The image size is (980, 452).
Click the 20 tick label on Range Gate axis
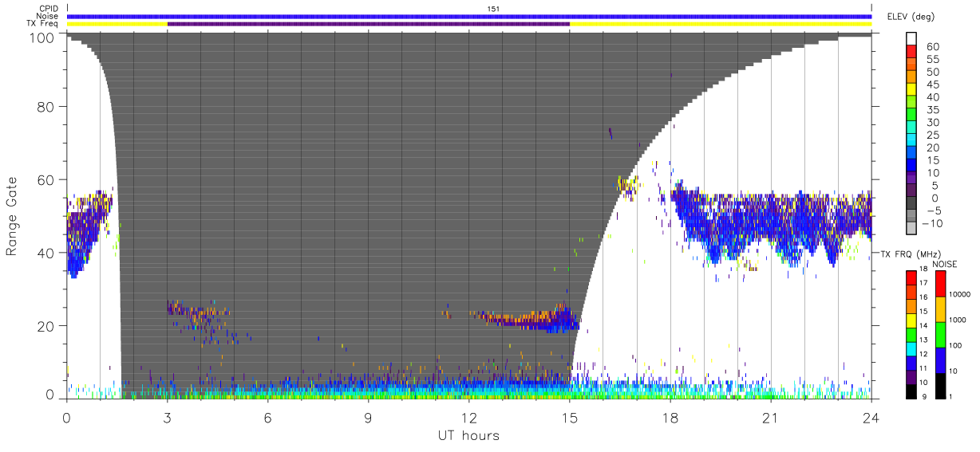[46, 326]
